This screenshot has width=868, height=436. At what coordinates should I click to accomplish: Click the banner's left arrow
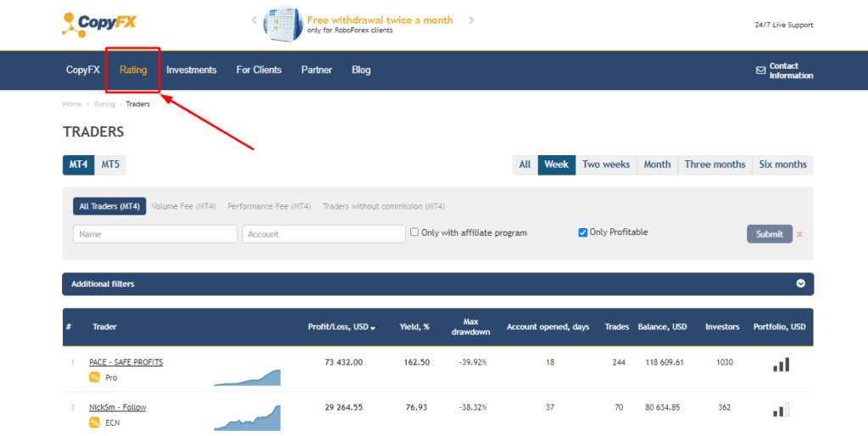click(x=253, y=20)
